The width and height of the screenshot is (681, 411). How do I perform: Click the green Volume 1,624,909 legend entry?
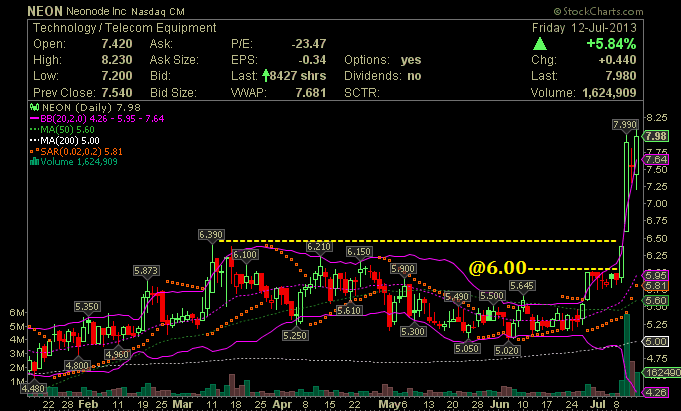(x=74, y=162)
